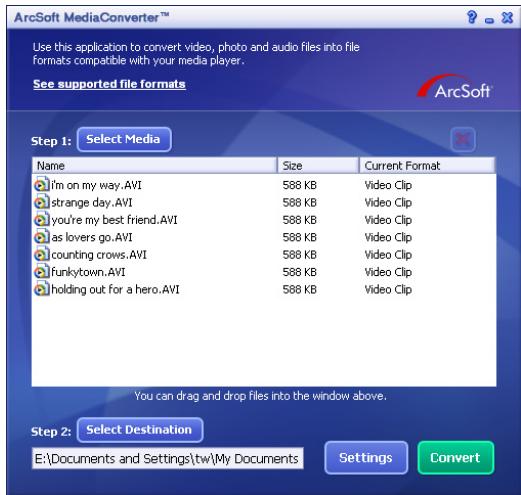Close the ArcSoft MediaConverter window
This screenshot has height=495, width=521.
coord(507,17)
